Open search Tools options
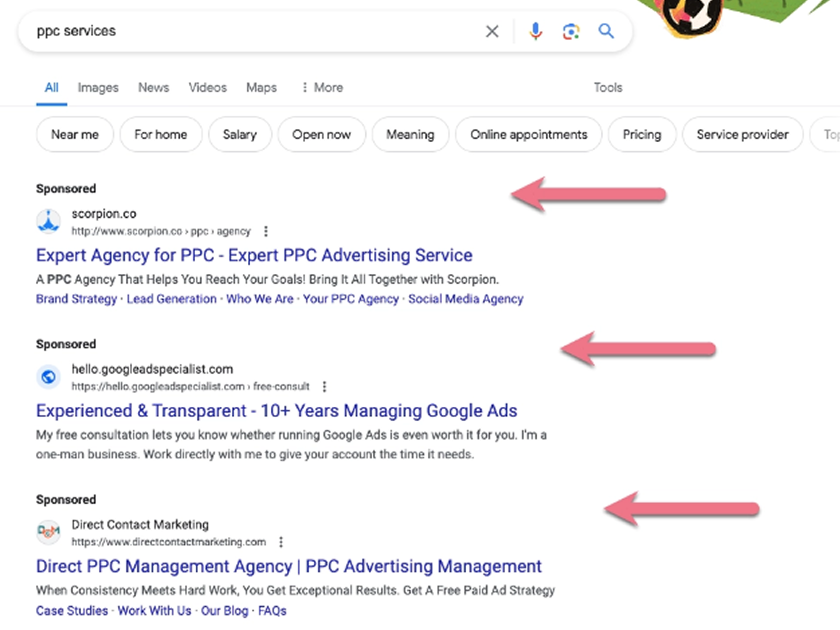This screenshot has height=630, width=840. (x=608, y=88)
